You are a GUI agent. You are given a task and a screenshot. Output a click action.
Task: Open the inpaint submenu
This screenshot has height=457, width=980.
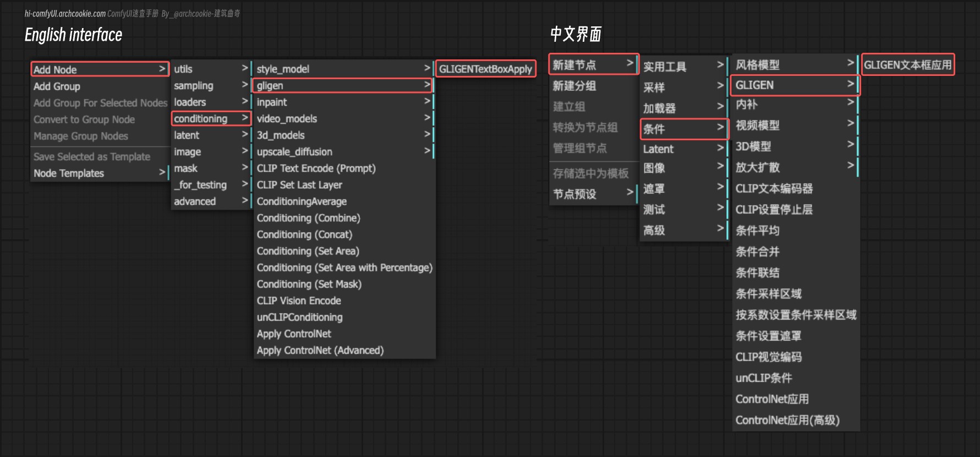tap(344, 102)
